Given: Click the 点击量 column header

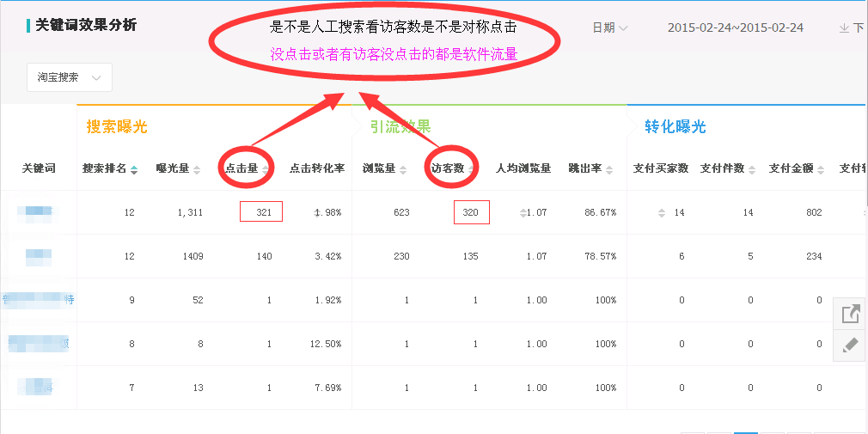Looking at the screenshot, I should (241, 168).
